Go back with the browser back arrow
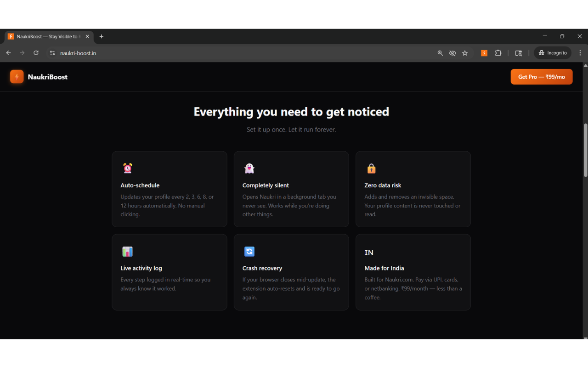This screenshot has height=368, width=588. coord(8,53)
